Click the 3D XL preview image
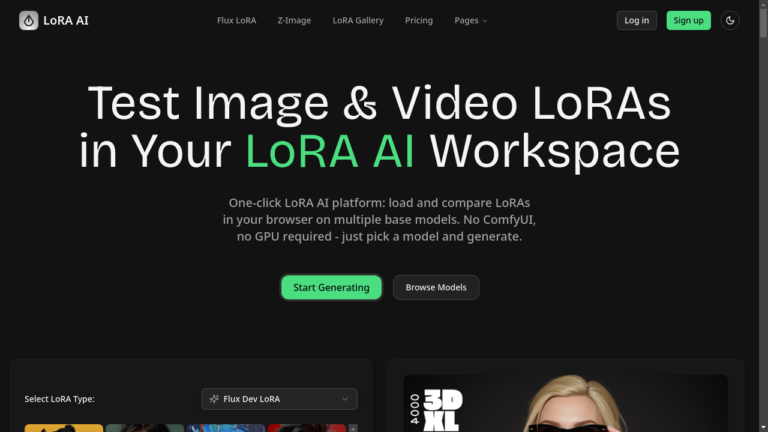Viewport: 768px width, 432px height. pyautogui.click(x=566, y=404)
